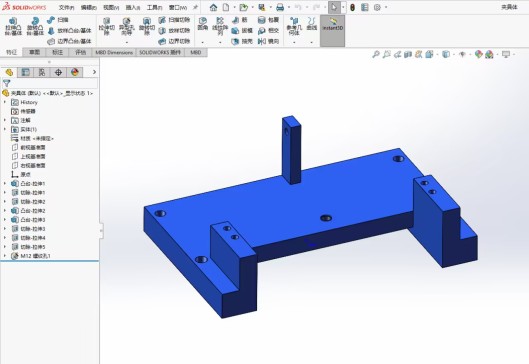This screenshot has width=529, height=364.
Task: Choose Swept Boss/Base (扫描) tool
Action: pos(58,20)
